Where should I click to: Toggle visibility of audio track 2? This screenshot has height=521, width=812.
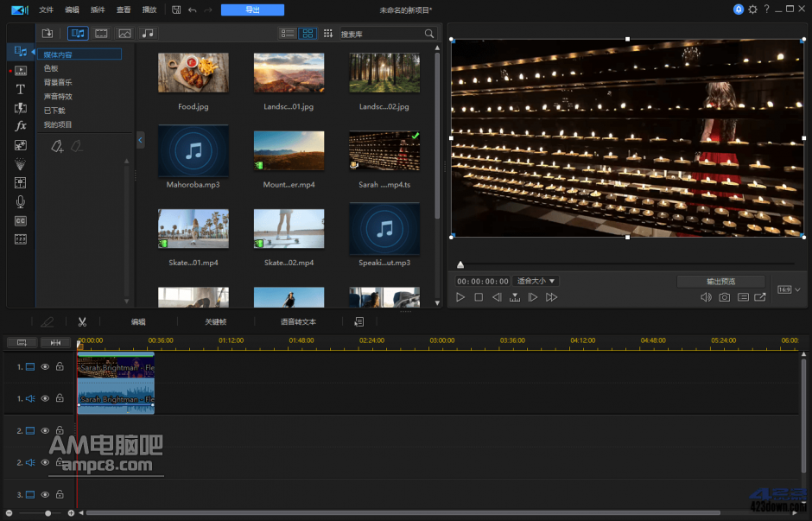coord(45,462)
